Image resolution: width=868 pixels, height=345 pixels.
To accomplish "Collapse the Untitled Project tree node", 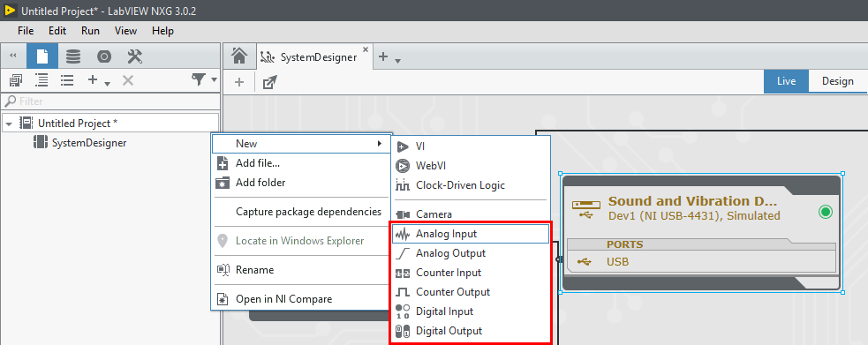I will 8,124.
